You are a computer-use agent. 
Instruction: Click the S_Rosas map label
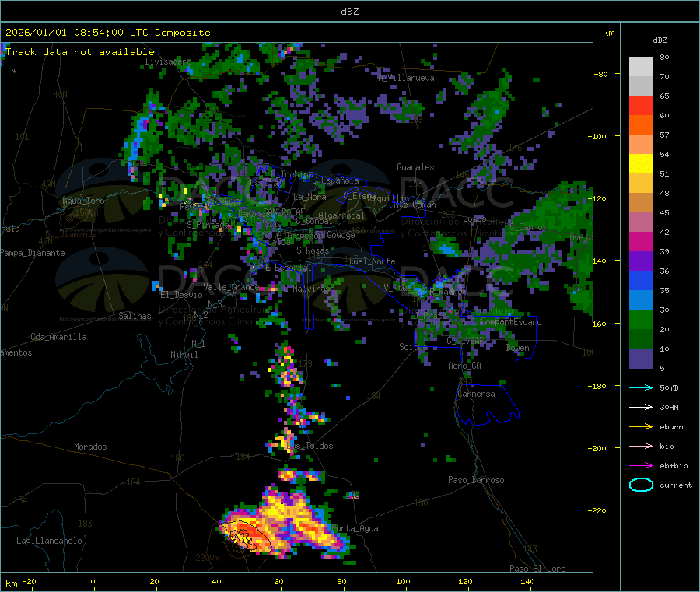(x=313, y=250)
